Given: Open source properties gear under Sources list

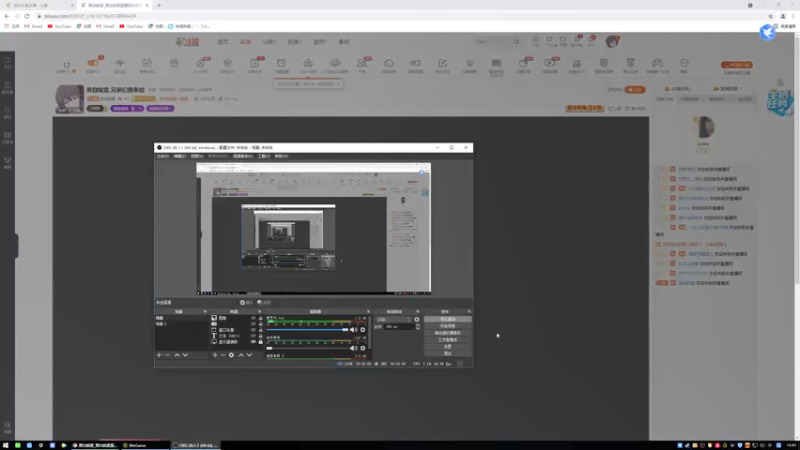Looking at the screenshot, I should [231, 355].
